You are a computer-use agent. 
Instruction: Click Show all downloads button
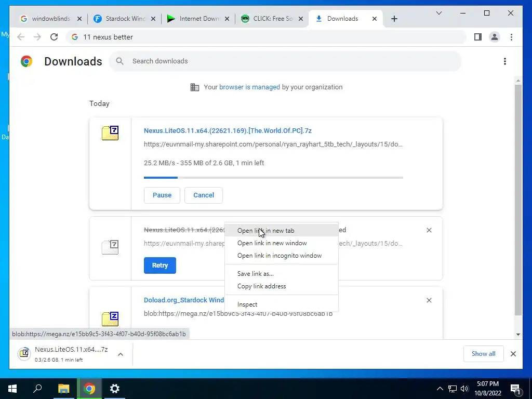coord(484,354)
